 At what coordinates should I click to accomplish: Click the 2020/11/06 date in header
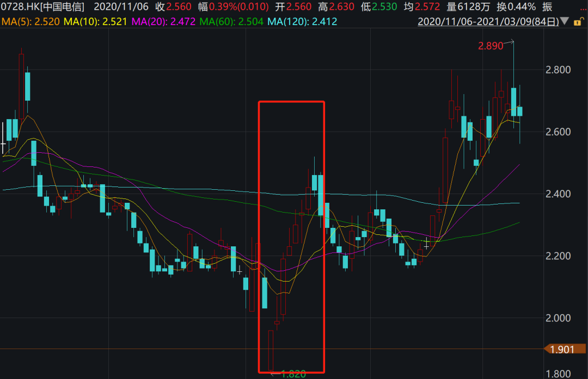(121, 7)
